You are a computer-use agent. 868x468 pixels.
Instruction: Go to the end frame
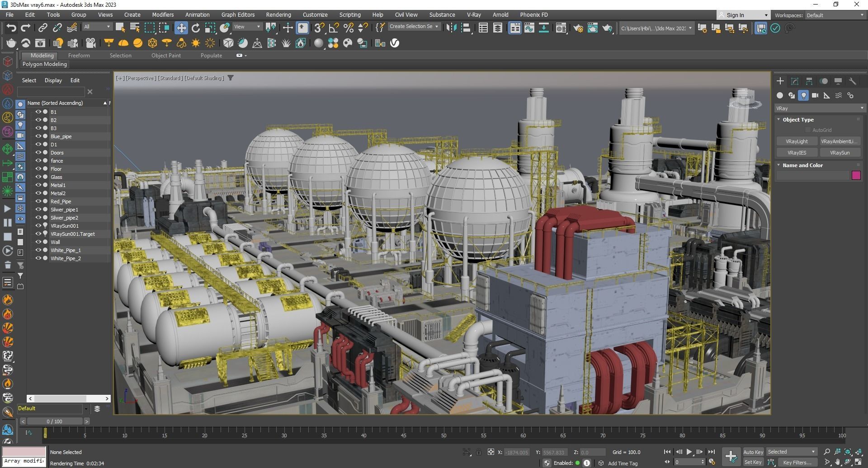(x=711, y=452)
